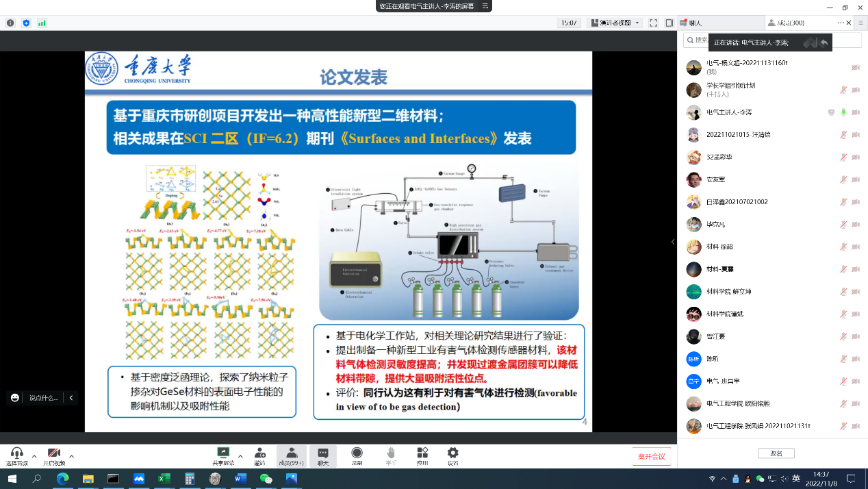View the green network signal indicator
Image resolution: width=868 pixels, height=489 pixels.
42,23
